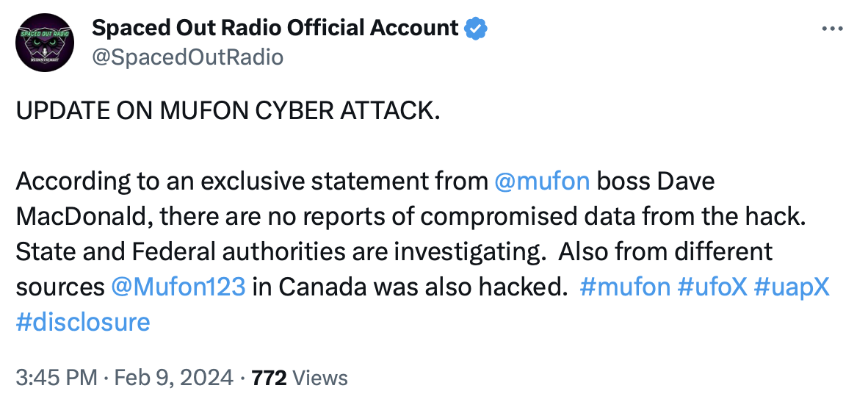The width and height of the screenshot is (868, 416).
Task: Open the Spaced Out Radio profile avatar
Action: 44,43
